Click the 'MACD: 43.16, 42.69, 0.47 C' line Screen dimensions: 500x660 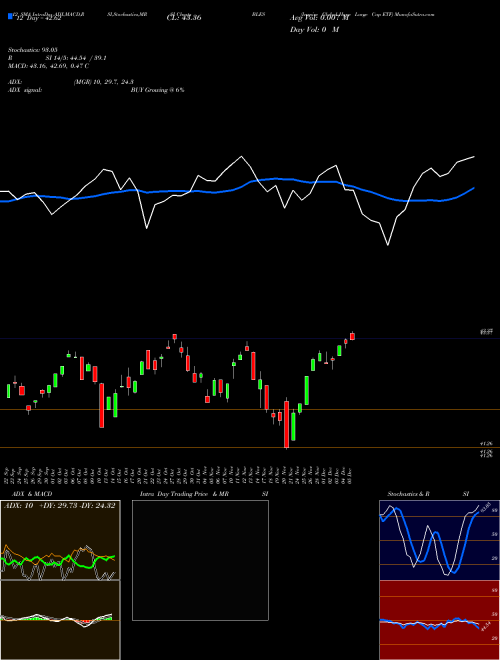(x=48, y=66)
